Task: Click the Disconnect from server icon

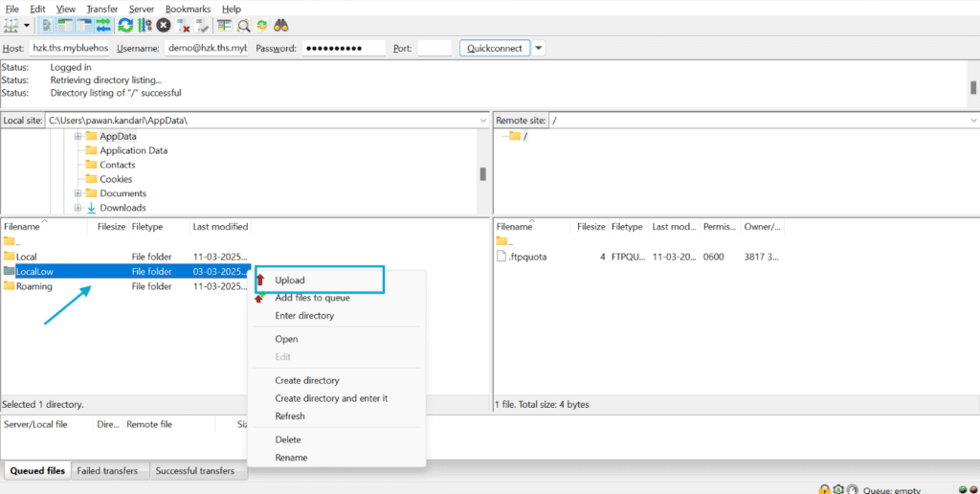Action: tap(183, 26)
